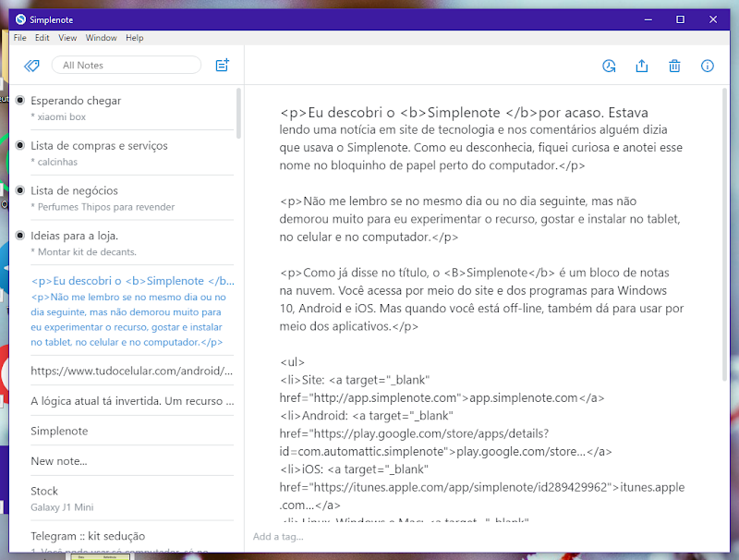Viewport: 739px width, 560px height.
Task: Open the tags menu icon
Action: pos(31,66)
